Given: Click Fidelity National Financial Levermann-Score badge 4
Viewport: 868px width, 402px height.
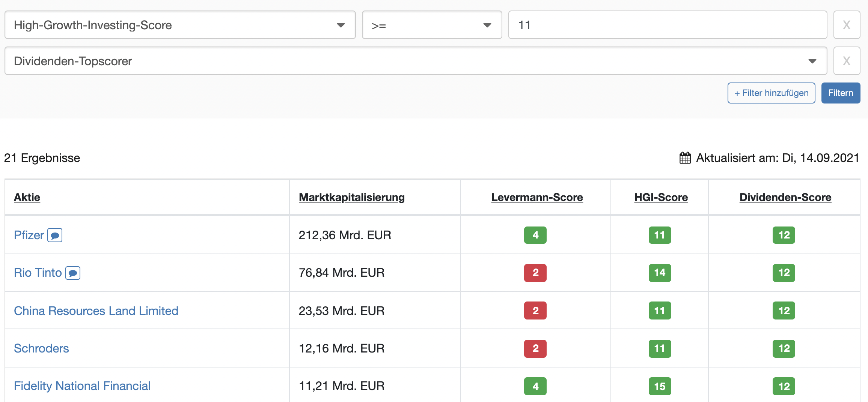Looking at the screenshot, I should [x=535, y=386].
